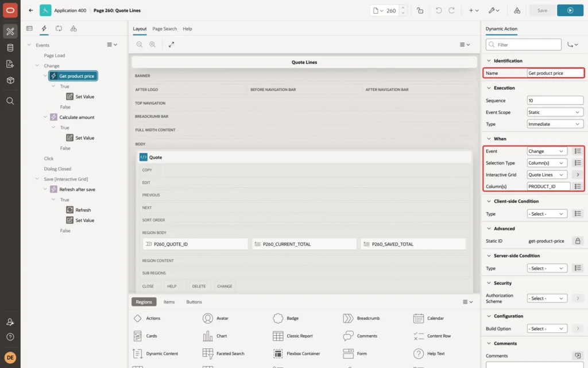Open Team Development sidebar icon

tap(10, 64)
